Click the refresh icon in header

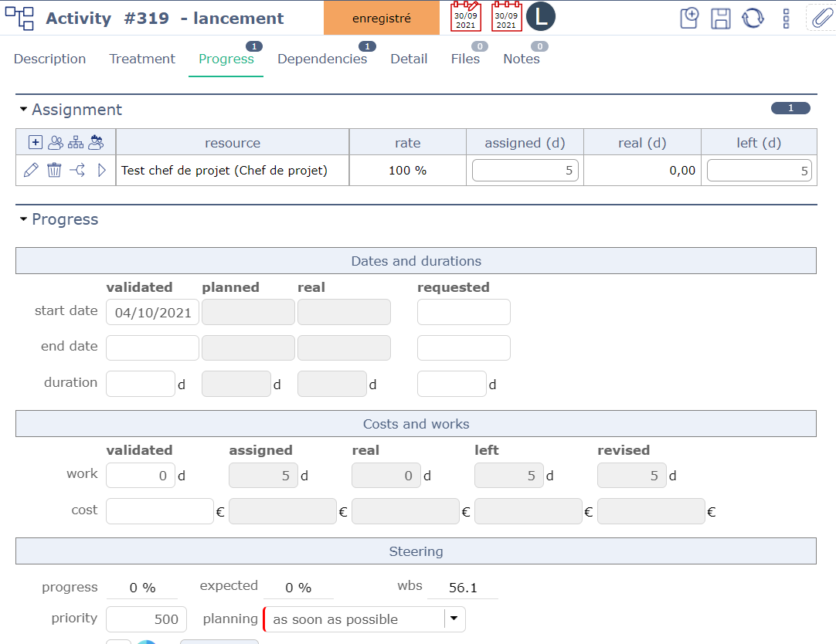click(x=753, y=19)
